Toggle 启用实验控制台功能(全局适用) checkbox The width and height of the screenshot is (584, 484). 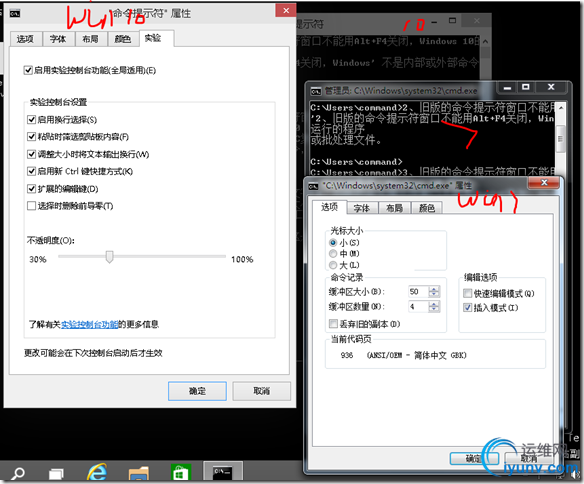coord(28,70)
